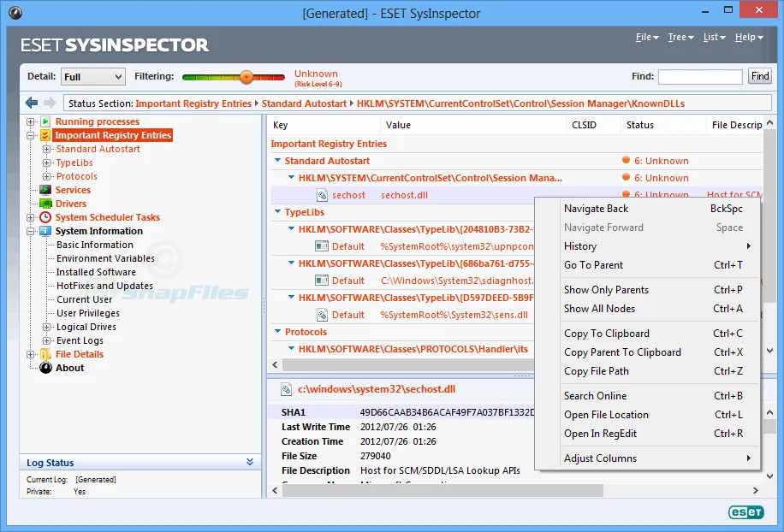This screenshot has width=784, height=532.
Task: Click the Value column header
Action: (x=473, y=125)
